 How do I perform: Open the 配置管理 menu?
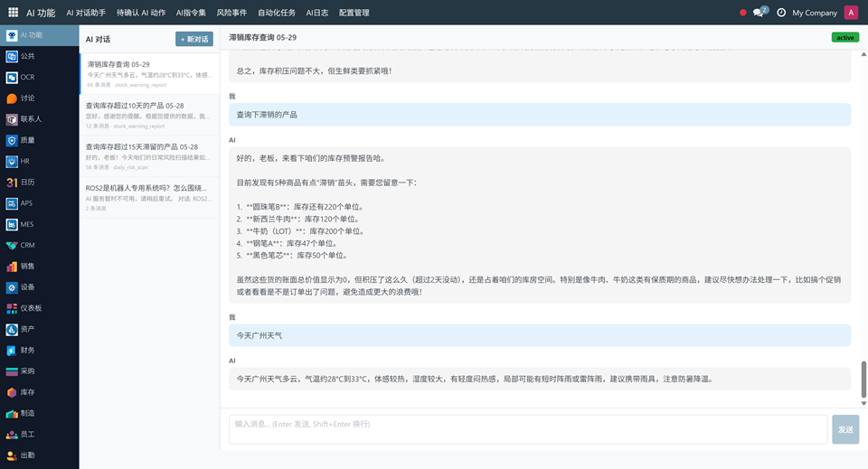(x=354, y=12)
